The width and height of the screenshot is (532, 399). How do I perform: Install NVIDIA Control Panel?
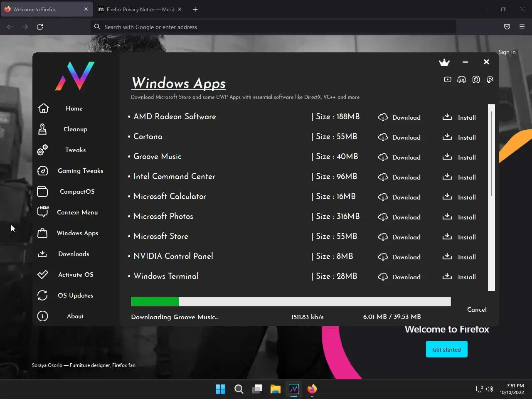459,257
